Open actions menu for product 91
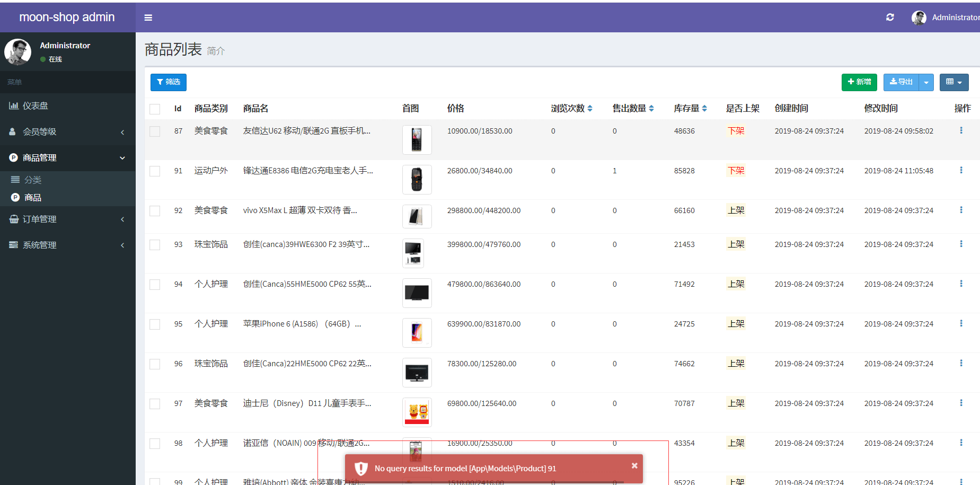Image resolution: width=980 pixels, height=485 pixels. coord(961,170)
